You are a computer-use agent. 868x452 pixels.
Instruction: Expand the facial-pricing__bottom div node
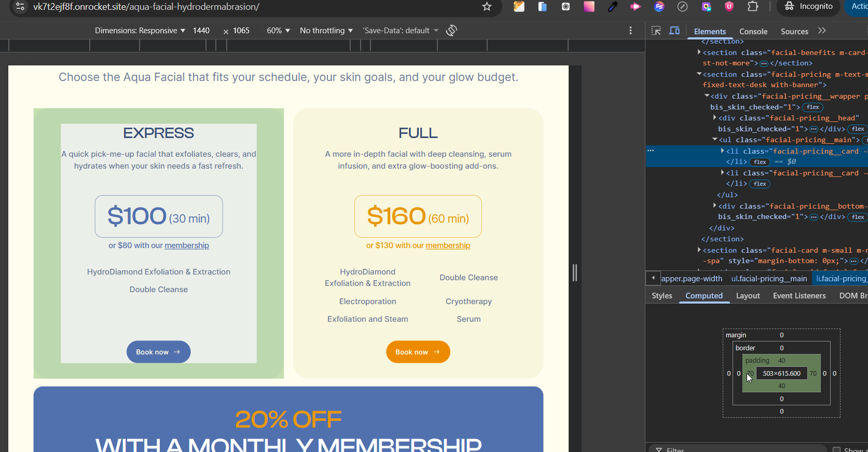715,206
